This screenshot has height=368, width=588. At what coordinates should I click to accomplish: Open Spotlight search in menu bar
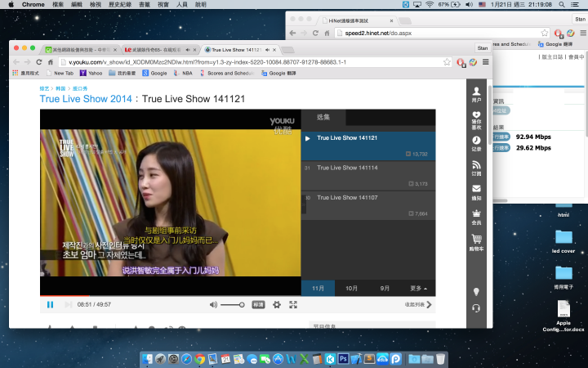pyautogui.click(x=561, y=5)
